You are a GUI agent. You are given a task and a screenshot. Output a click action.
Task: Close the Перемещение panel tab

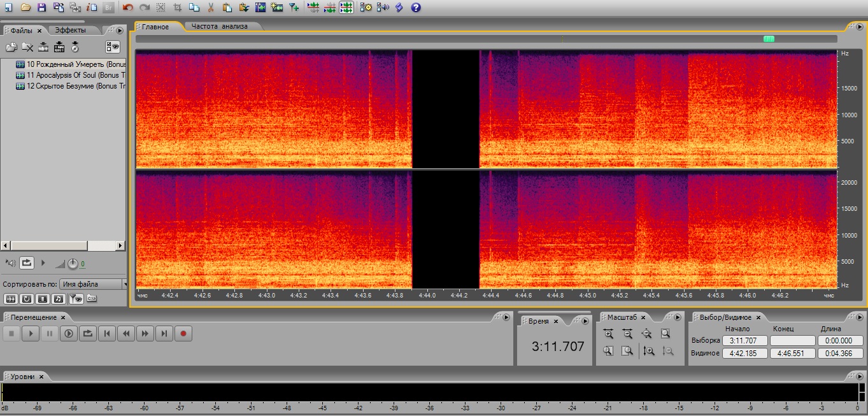point(63,317)
